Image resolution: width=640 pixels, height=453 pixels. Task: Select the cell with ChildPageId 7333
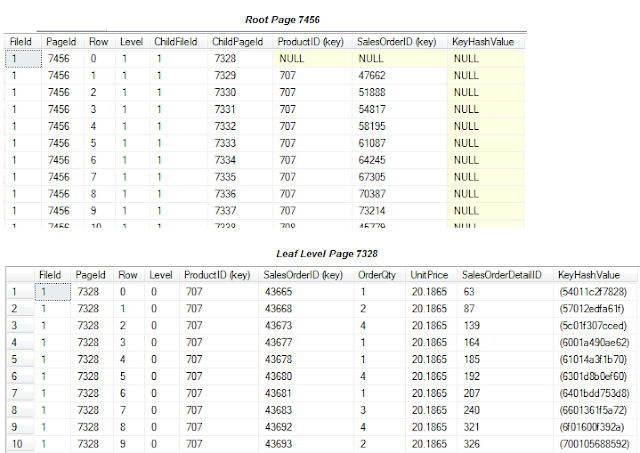[225, 144]
